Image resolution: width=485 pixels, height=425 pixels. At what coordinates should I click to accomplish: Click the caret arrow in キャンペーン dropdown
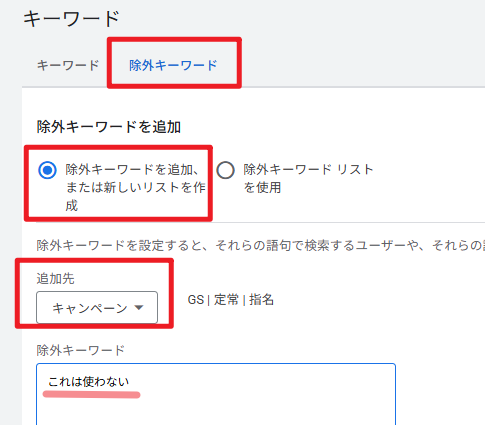click(139, 307)
